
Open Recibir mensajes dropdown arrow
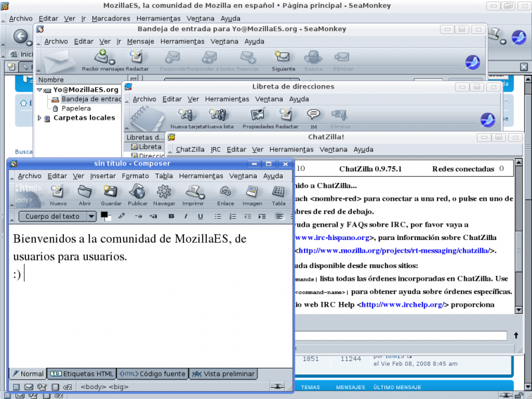[x=112, y=62]
